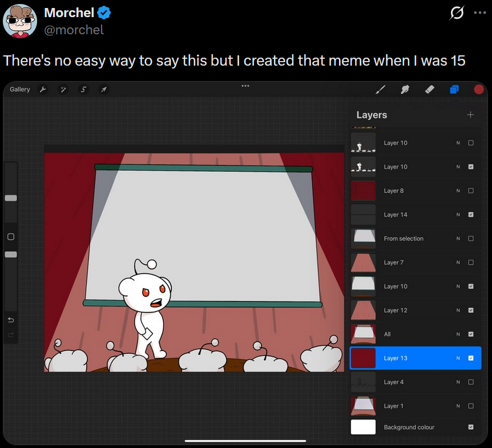Open blend mode N for Layer 14
Viewport: 492px width, 448px height.
click(458, 215)
